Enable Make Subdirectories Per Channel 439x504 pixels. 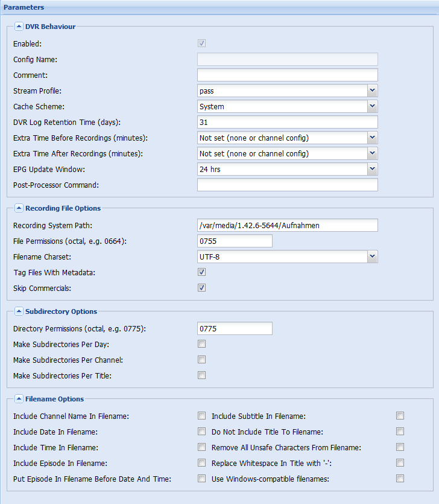pos(202,360)
